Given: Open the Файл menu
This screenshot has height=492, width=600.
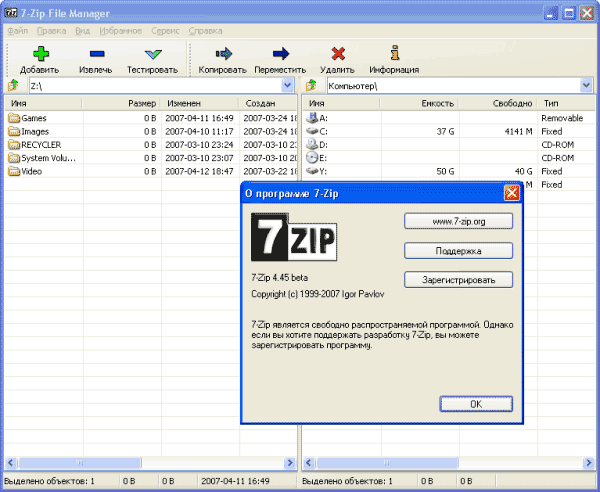Looking at the screenshot, I should coord(18,31).
